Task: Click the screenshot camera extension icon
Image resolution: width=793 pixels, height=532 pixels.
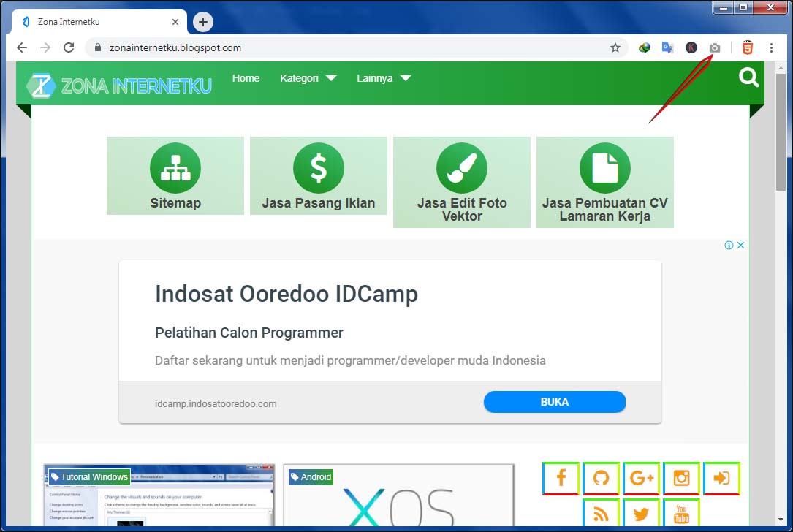Action: pyautogui.click(x=715, y=47)
